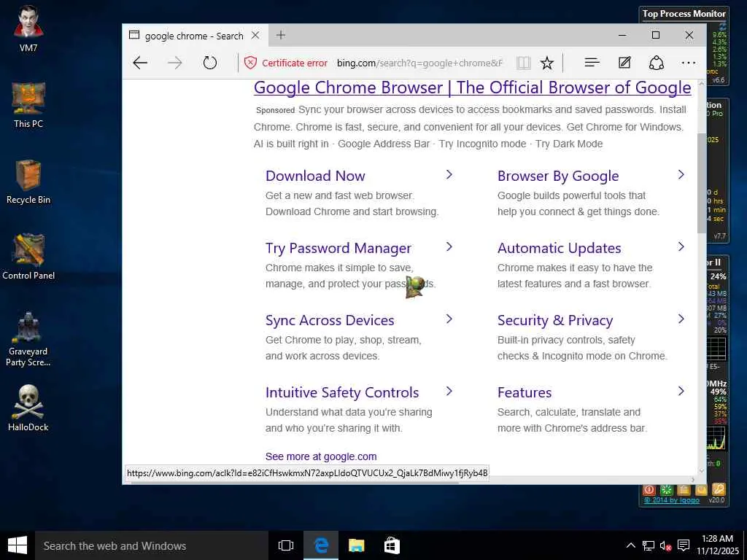Select Graveyard Party Screensaver desktop icon
This screenshot has height=560, width=747.
pyautogui.click(x=28, y=340)
